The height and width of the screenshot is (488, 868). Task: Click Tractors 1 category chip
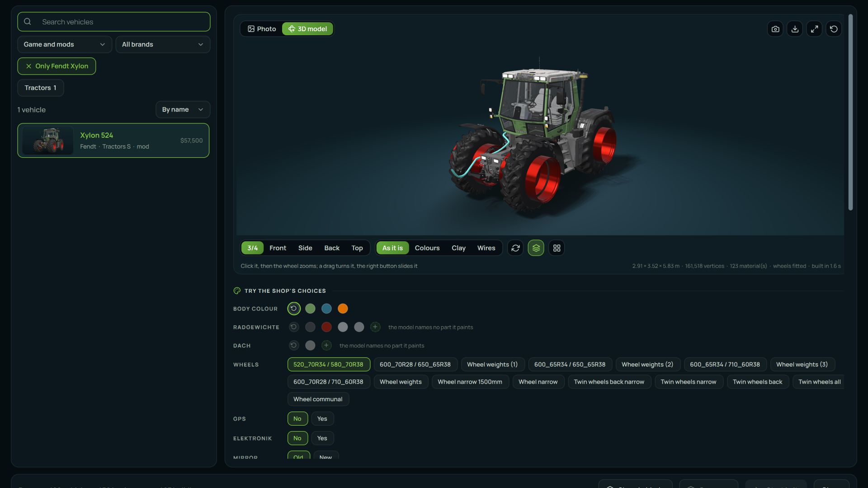pos(41,88)
